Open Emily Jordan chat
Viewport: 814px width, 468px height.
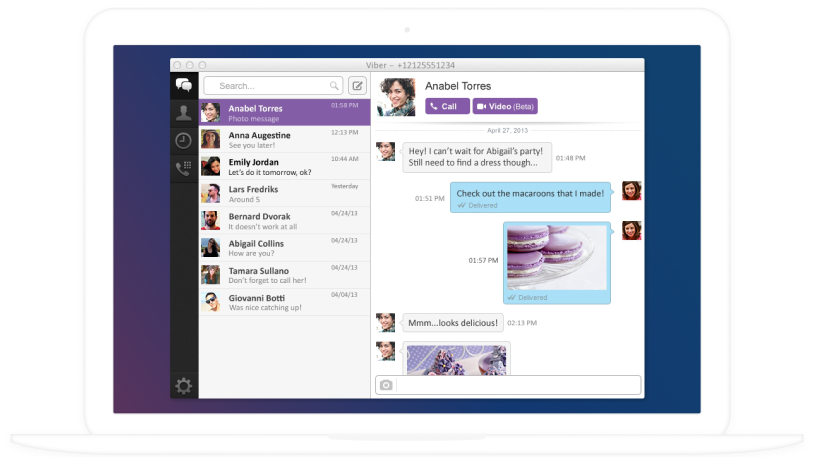click(x=285, y=166)
